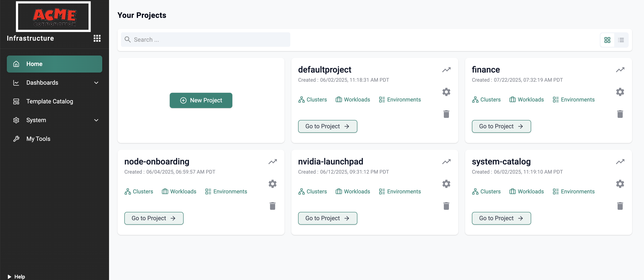644x280 pixels.
Task: Open finance settings gear
Action: (x=620, y=92)
